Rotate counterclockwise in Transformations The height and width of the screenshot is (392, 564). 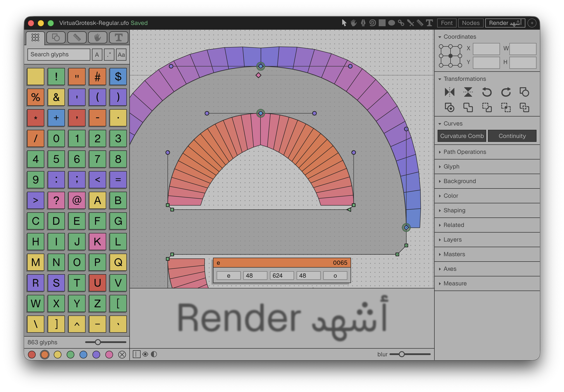pyautogui.click(x=487, y=92)
